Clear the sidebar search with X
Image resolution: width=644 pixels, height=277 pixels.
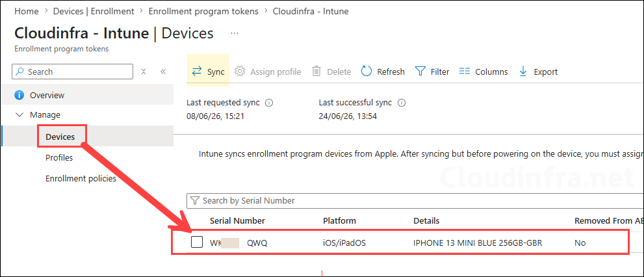coord(144,72)
